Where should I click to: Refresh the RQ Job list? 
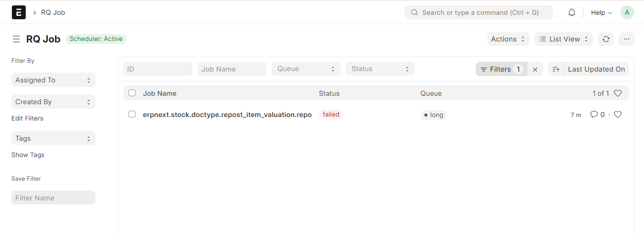(x=606, y=39)
